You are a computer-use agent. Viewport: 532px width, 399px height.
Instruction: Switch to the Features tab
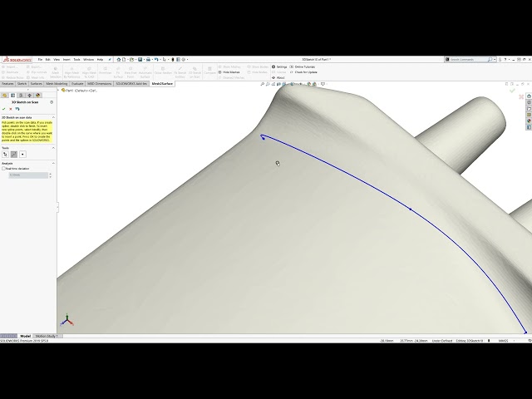pos(7,83)
